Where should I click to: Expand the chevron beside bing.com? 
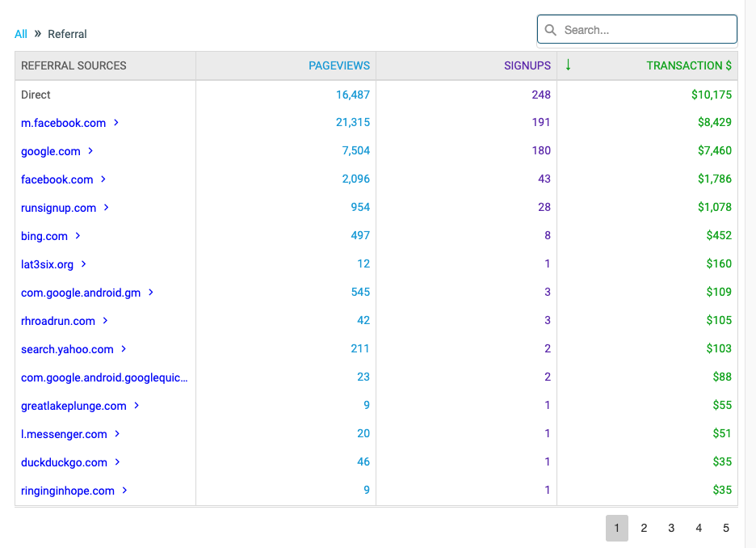click(78, 236)
